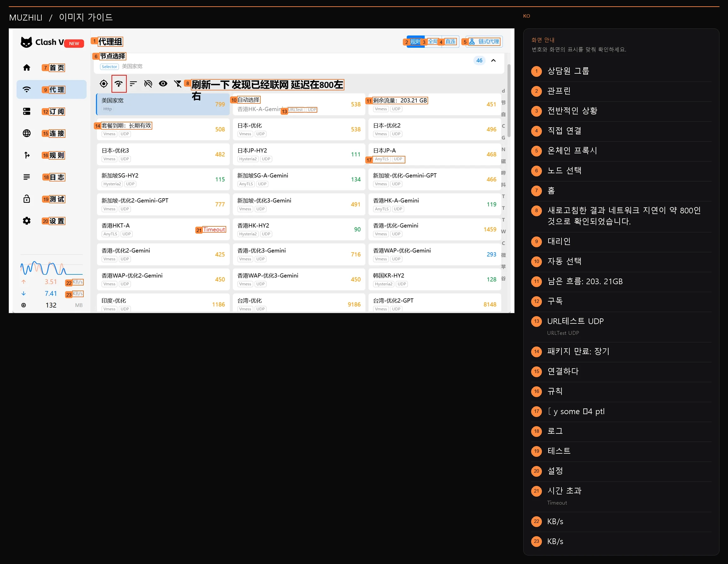Switch to 规则 rule mode
The height and width of the screenshot is (564, 728).
click(x=415, y=42)
